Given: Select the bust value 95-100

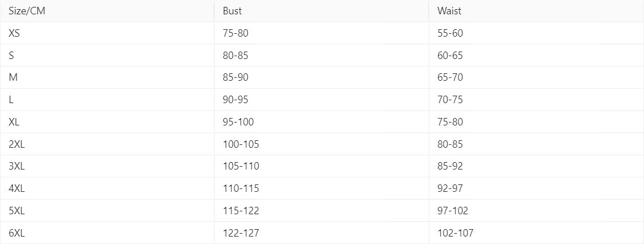Looking at the screenshot, I should tap(238, 122).
